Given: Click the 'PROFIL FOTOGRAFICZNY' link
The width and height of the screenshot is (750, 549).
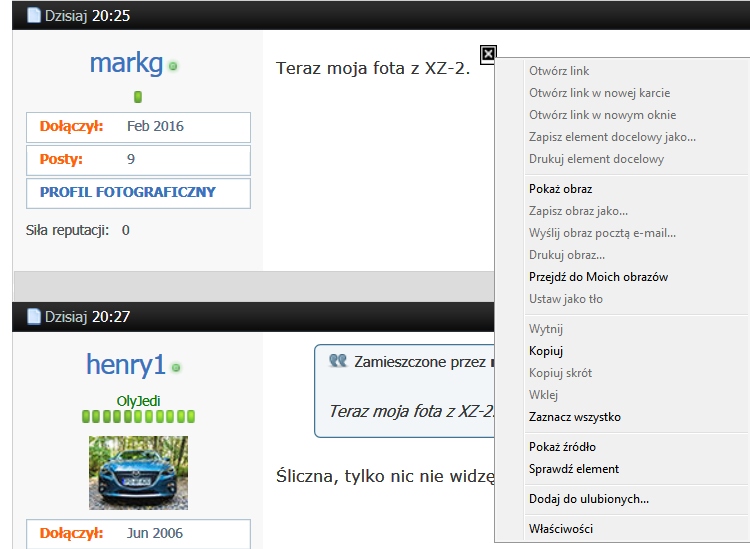Looking at the screenshot, I should point(128,192).
